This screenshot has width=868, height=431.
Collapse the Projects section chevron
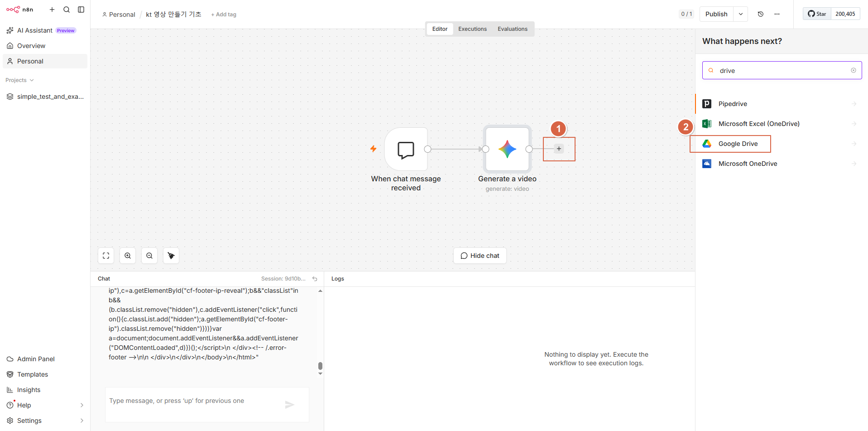[32, 80]
